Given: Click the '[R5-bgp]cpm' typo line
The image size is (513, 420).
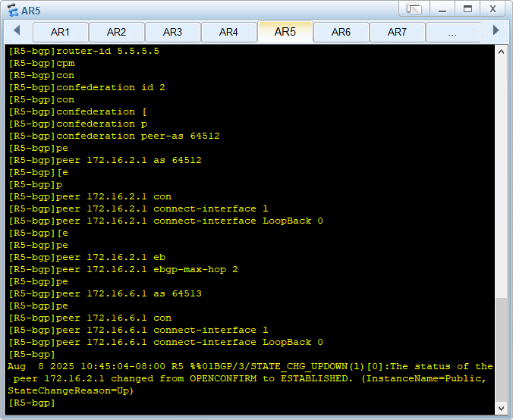Looking at the screenshot, I should 42,64.
